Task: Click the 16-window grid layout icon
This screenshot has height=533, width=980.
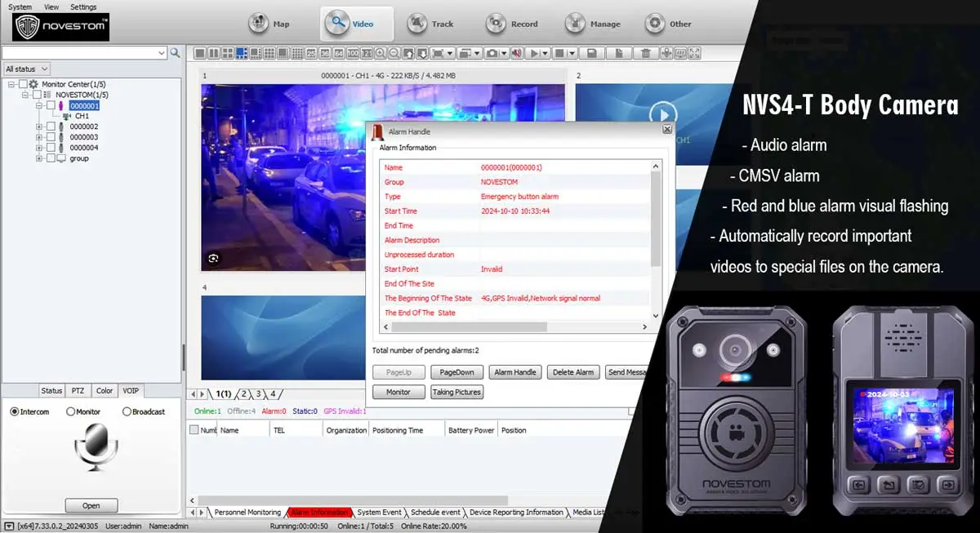Action: [x=297, y=53]
